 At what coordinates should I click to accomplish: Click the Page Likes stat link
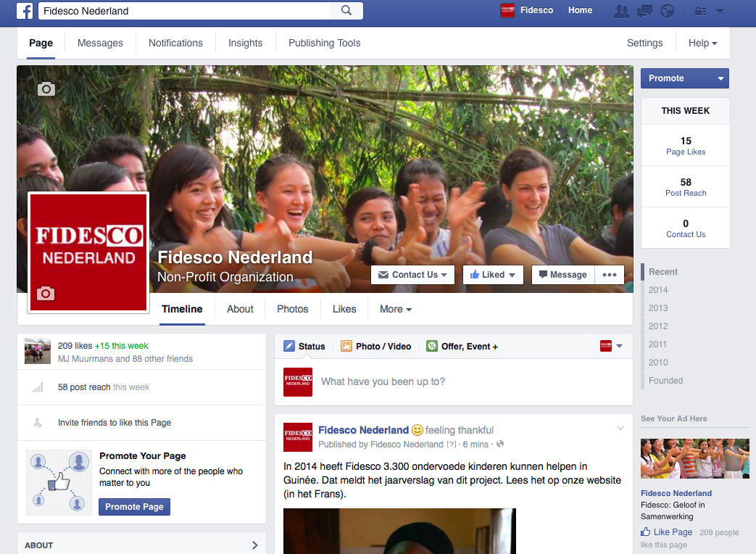pos(686,152)
